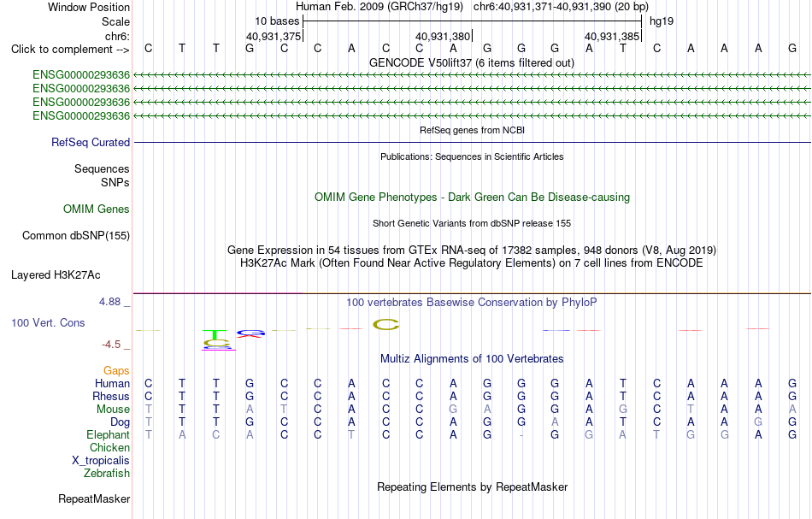Viewport: 812px width, 519px height.
Task: Click the Window Position label
Action: (x=89, y=7)
